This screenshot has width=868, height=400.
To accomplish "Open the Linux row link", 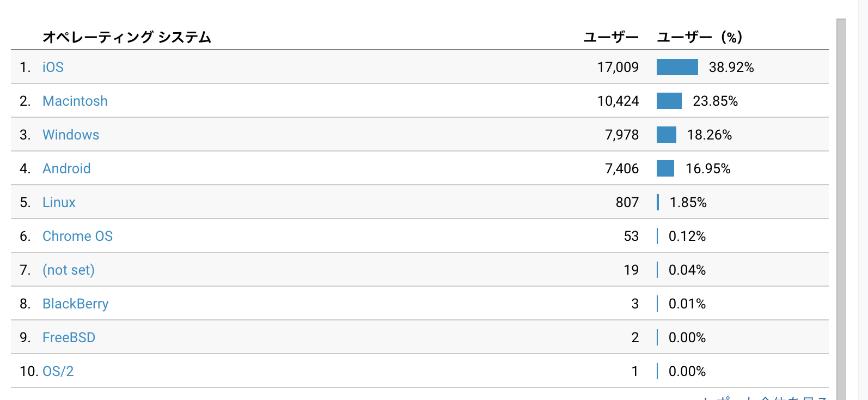I will tap(59, 202).
